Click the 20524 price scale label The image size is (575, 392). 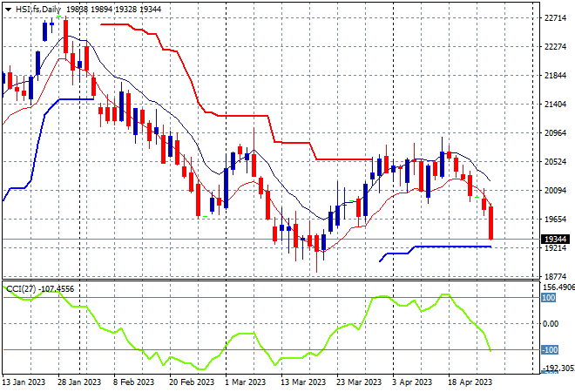tap(555, 161)
